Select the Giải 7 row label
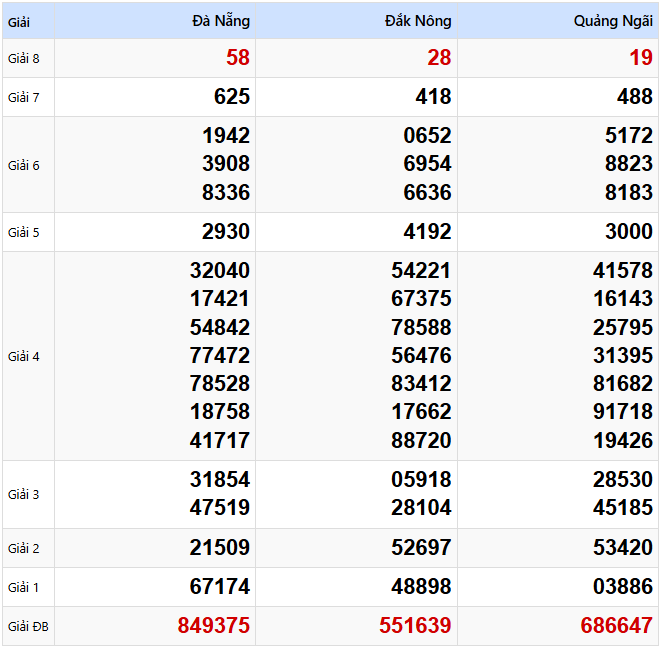The width and height of the screenshot is (662, 649). (x=24, y=97)
